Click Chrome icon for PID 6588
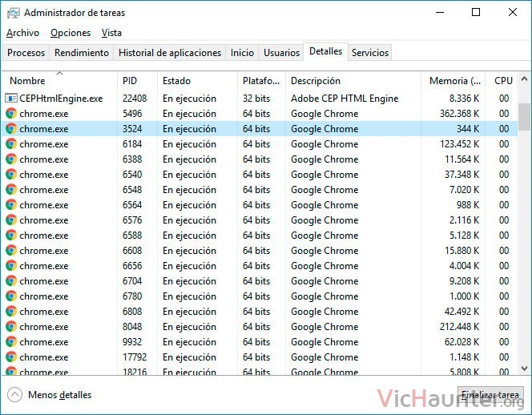Image resolution: width=532 pixels, height=415 pixels. [x=11, y=236]
